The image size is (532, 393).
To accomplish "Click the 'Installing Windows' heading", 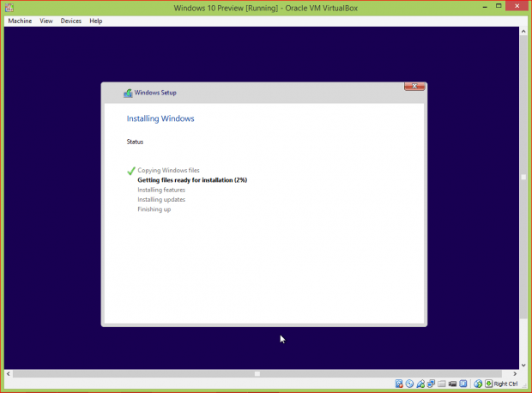I will 160,118.
